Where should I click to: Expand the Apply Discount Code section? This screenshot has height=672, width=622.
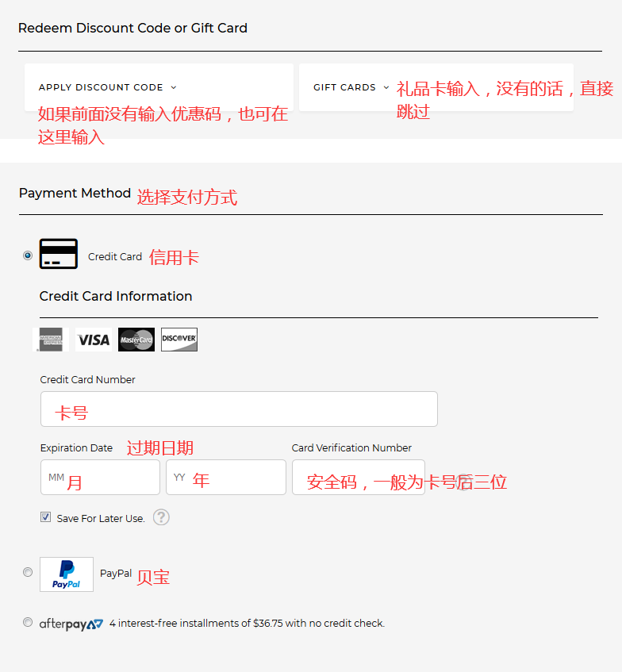click(x=159, y=87)
